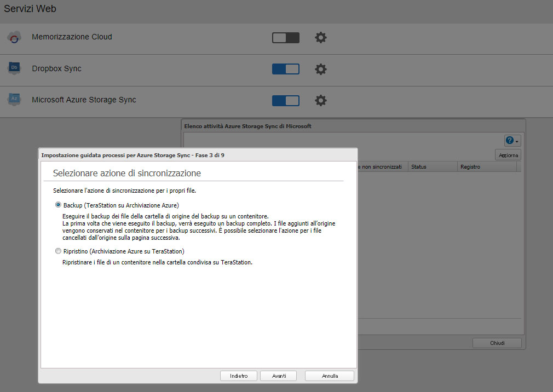Expand the help dropdown arrow
Image resolution: width=553 pixels, height=392 pixels.
coord(517,142)
